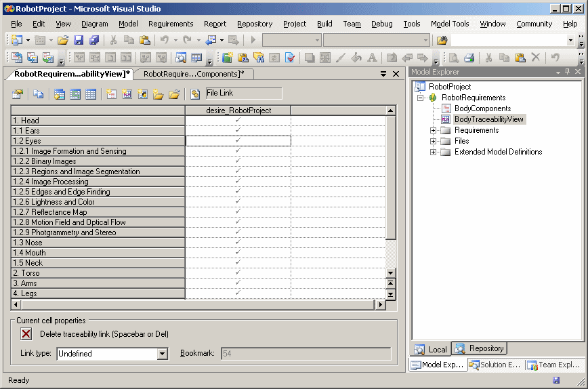This screenshot has width=588, height=389.
Task: Expand the Extended Model Definitions node
Action: point(433,152)
